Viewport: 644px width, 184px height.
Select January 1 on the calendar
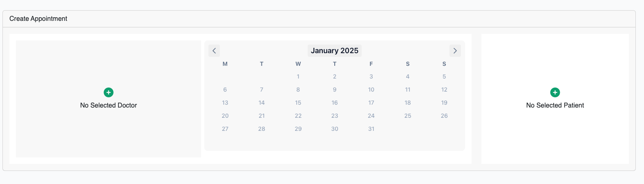pos(298,76)
